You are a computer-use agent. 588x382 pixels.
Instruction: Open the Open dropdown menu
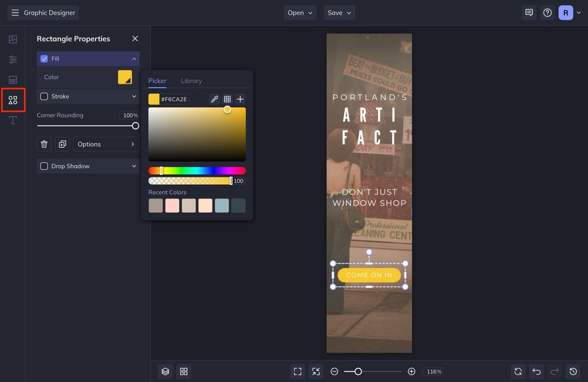click(x=300, y=12)
